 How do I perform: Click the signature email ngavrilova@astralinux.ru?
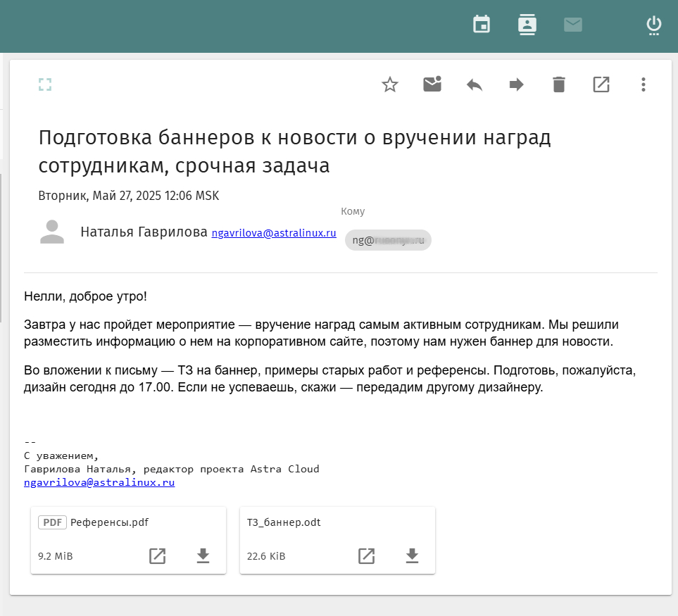(99, 482)
